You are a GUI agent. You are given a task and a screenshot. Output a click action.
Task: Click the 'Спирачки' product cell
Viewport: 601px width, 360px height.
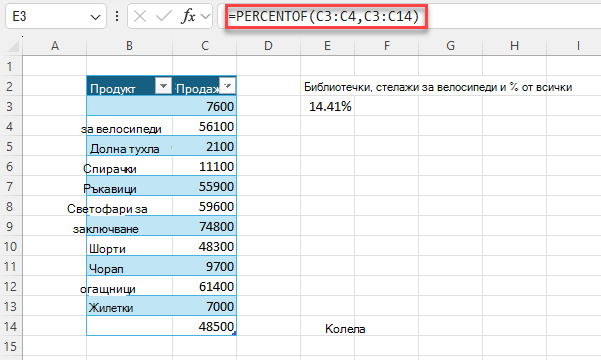pos(130,166)
